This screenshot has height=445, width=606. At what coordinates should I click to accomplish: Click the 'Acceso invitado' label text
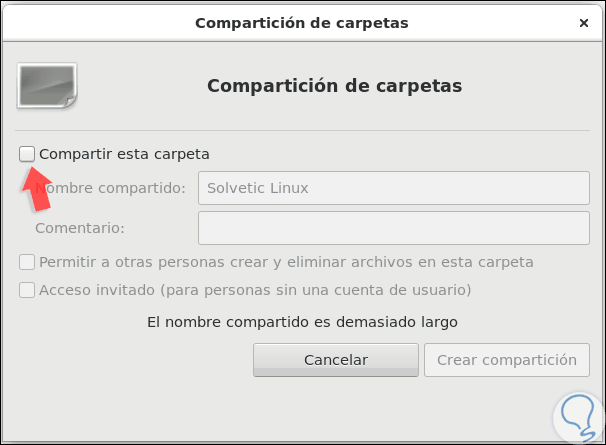pyautogui.click(x=255, y=290)
